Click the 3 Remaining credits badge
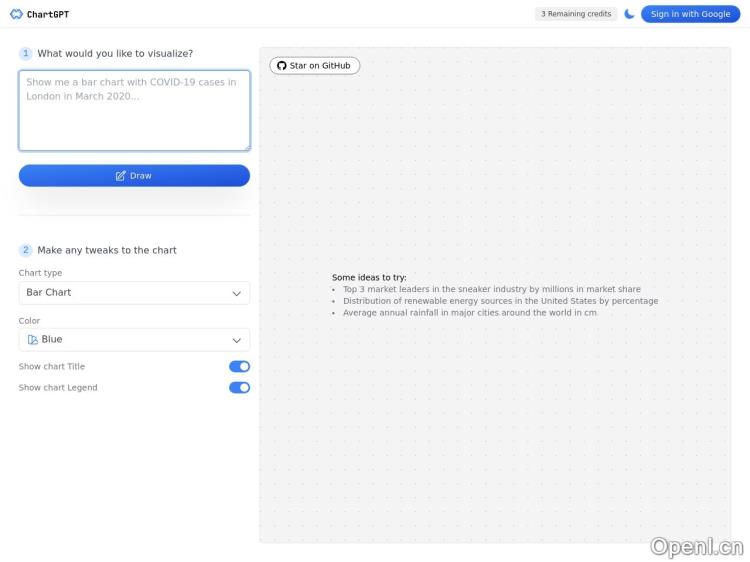The height and width of the screenshot is (562, 750). click(x=576, y=14)
